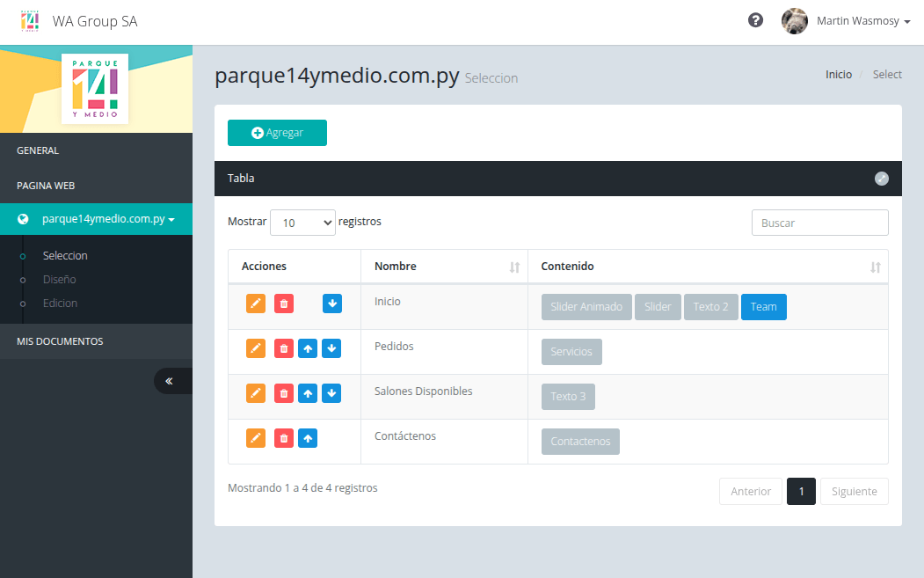924x578 pixels.
Task: Click the Parque 14 y Medio logo
Action: [x=95, y=89]
